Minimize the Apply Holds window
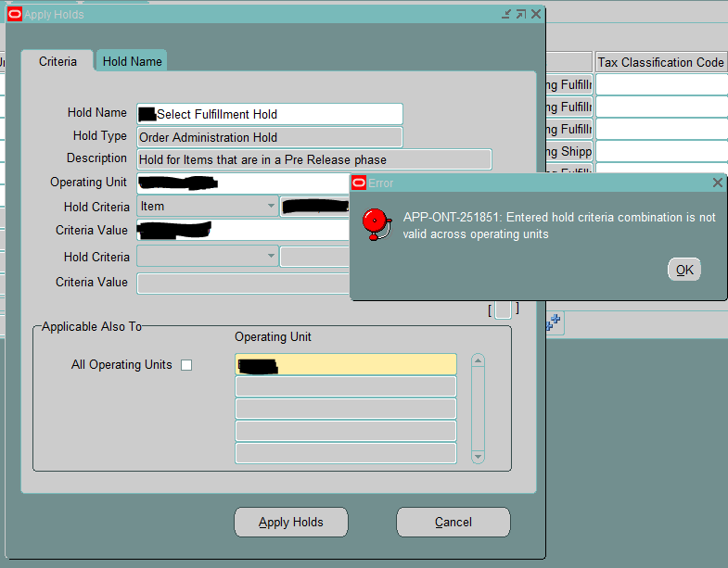Screen dimensions: 728x568 tap(506, 15)
